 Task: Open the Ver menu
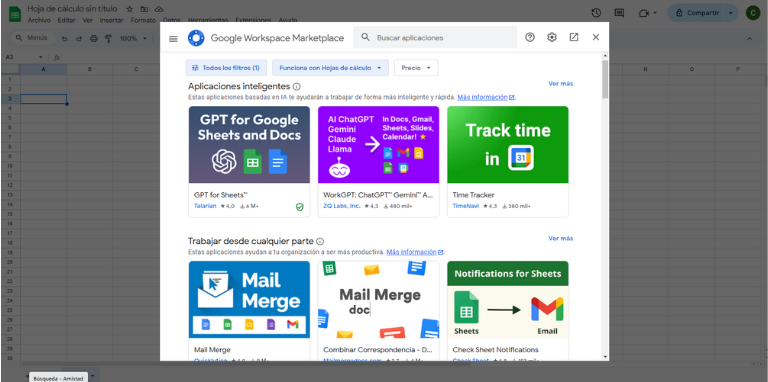(x=88, y=20)
